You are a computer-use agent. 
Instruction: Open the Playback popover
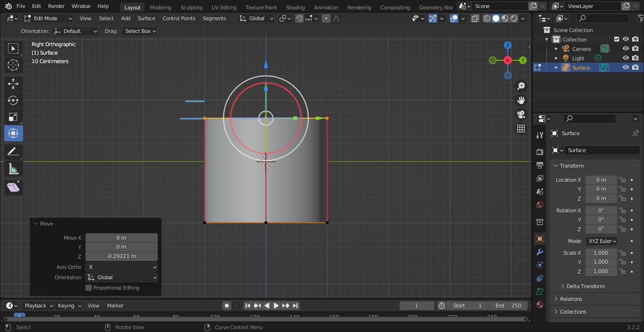[39, 306]
